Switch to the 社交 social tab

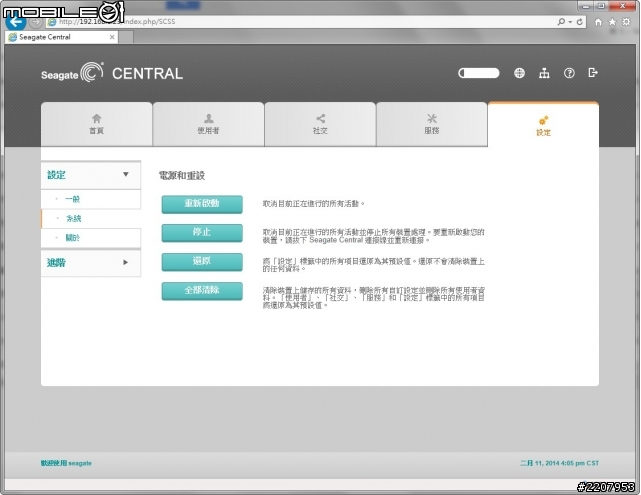pos(320,124)
